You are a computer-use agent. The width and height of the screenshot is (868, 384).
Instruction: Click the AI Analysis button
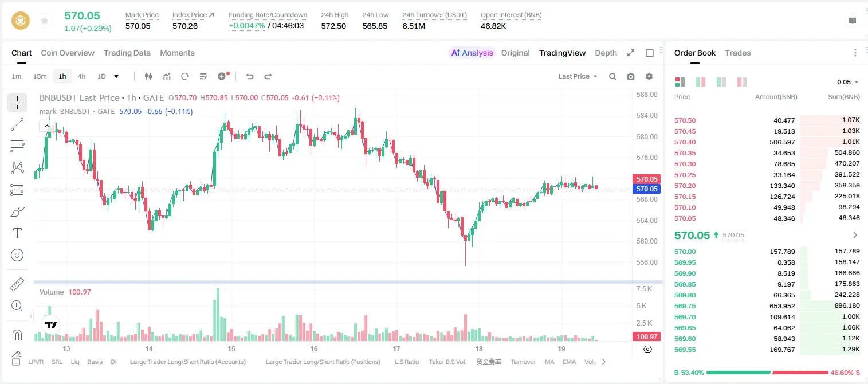pos(472,53)
